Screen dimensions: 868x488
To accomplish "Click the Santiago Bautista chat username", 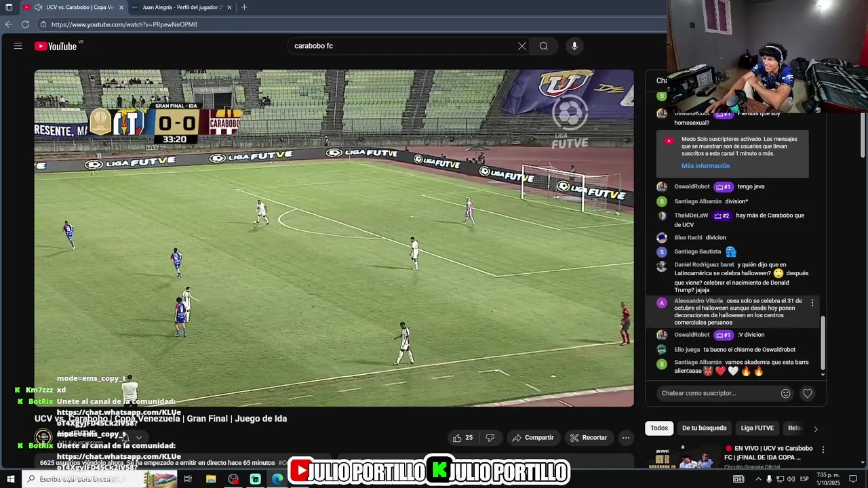I will [x=698, y=251].
